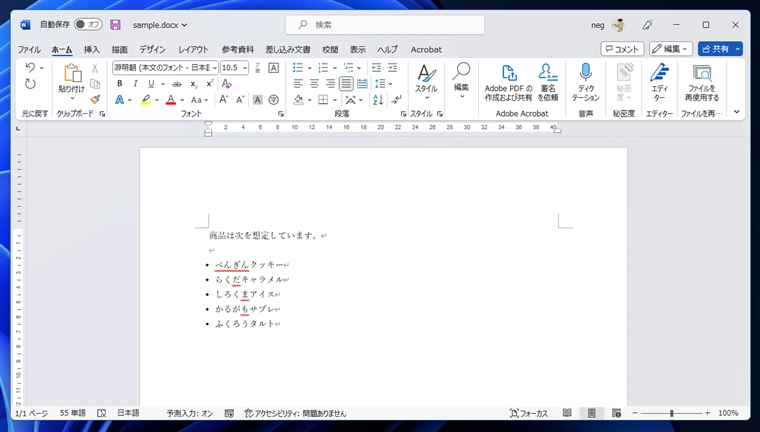
Task: Toggle Italic formatting
Action: pos(135,84)
